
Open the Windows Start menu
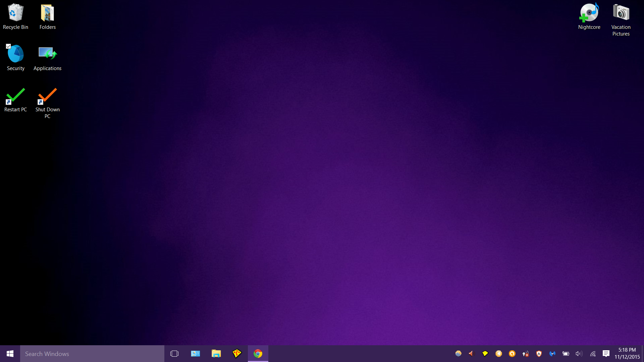(x=10, y=354)
